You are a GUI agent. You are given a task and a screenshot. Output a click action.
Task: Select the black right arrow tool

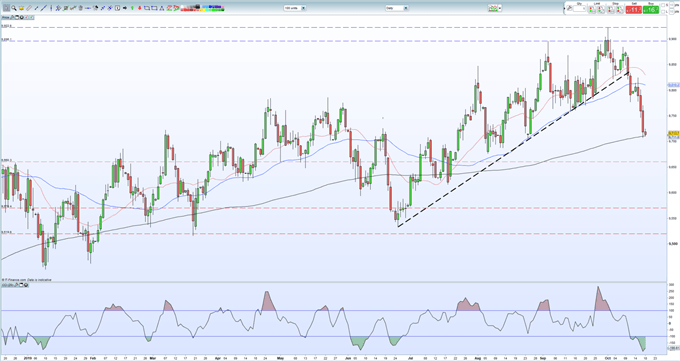coord(125,8)
